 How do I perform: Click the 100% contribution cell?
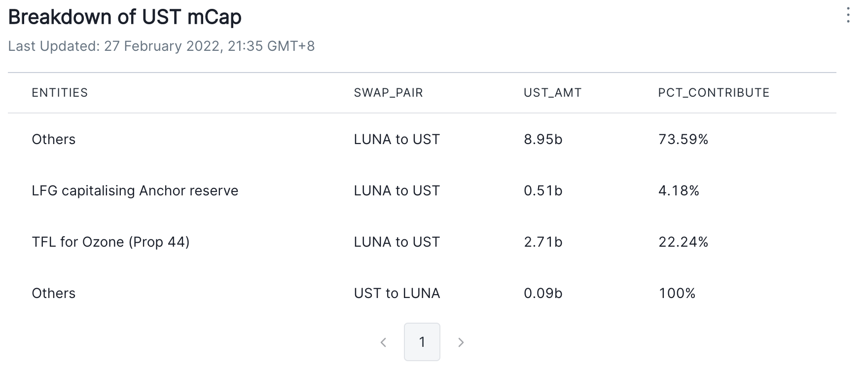tap(677, 294)
